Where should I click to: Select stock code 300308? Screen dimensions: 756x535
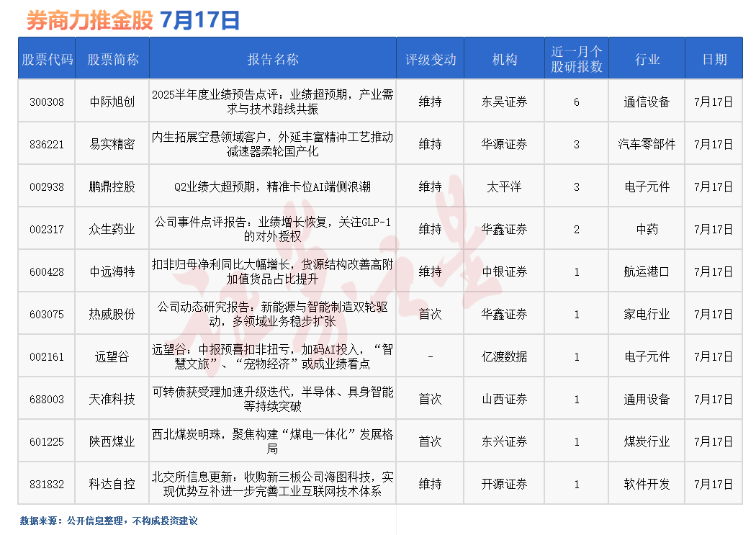pyautogui.click(x=47, y=102)
